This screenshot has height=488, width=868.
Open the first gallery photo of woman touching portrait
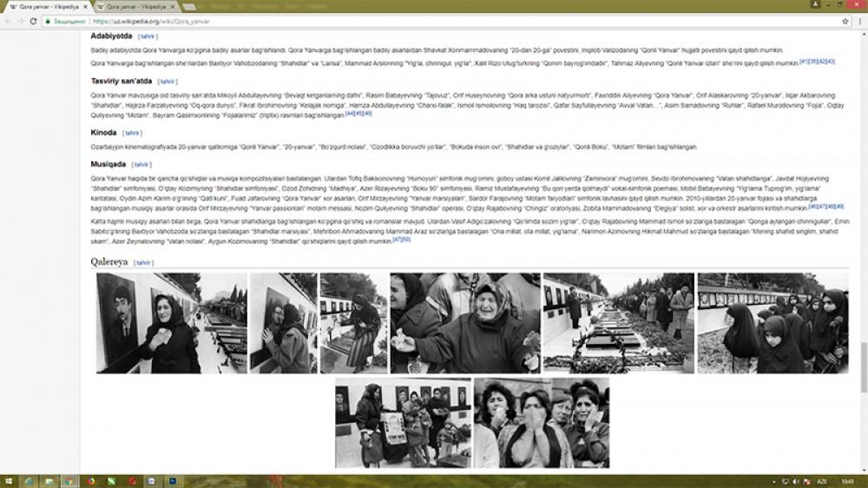coord(148,323)
